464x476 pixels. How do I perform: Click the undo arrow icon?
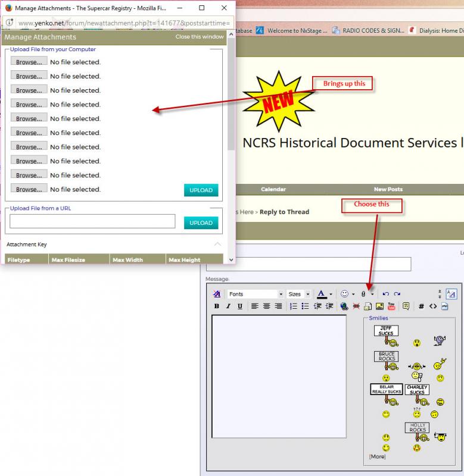[x=385, y=294]
